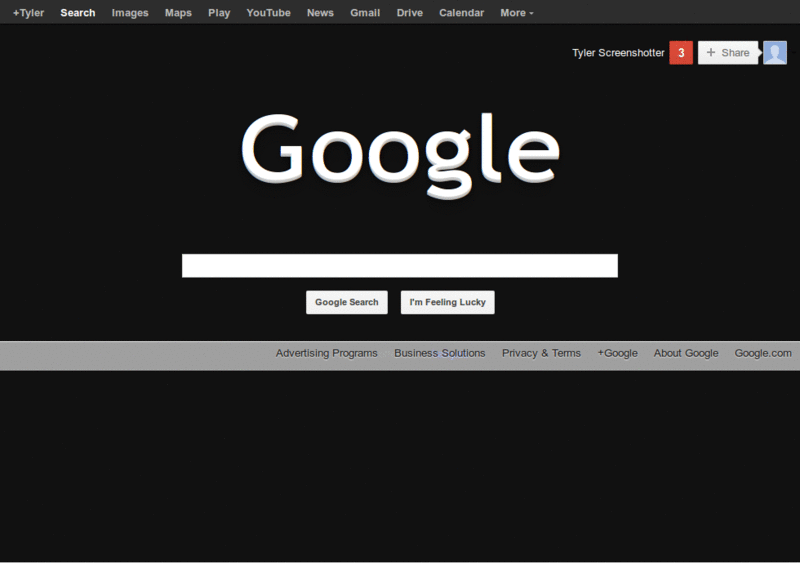Click the Tyler Screenshotter account name
The image size is (800, 573).
(x=618, y=53)
